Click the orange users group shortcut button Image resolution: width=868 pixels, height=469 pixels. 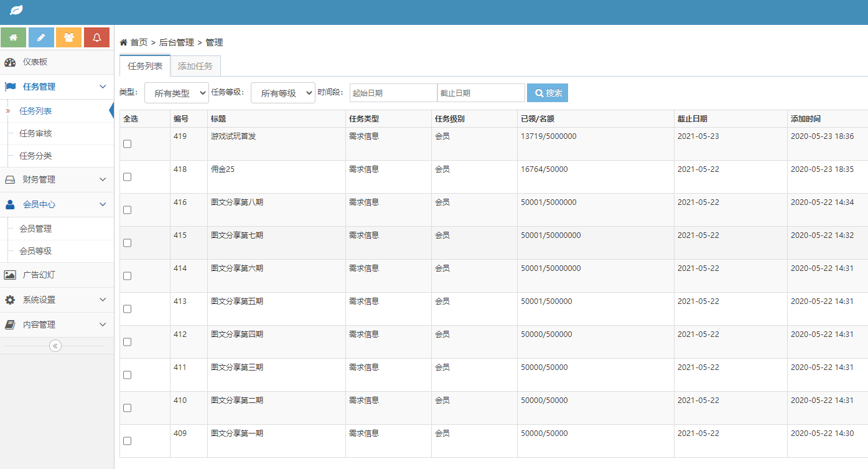[68, 37]
